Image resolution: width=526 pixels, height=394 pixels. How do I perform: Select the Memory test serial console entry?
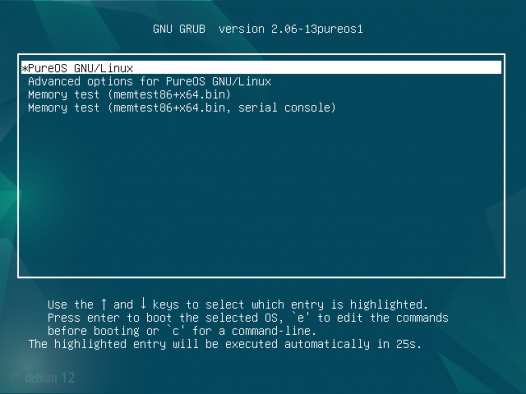point(182,108)
